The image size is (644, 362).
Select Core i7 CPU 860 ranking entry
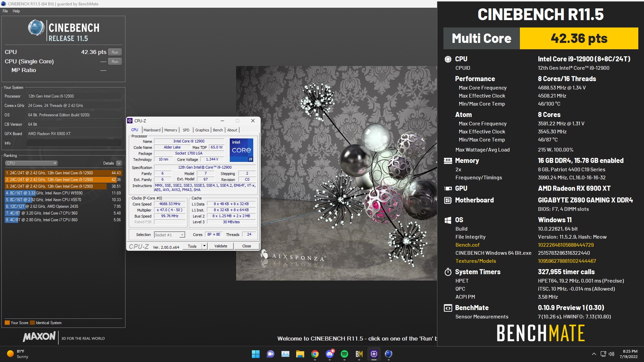point(63,220)
